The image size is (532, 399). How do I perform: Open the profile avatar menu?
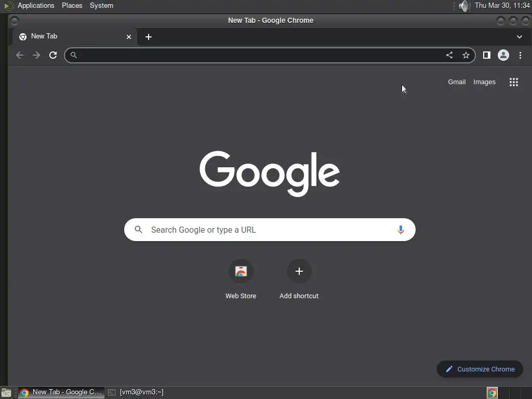503,55
